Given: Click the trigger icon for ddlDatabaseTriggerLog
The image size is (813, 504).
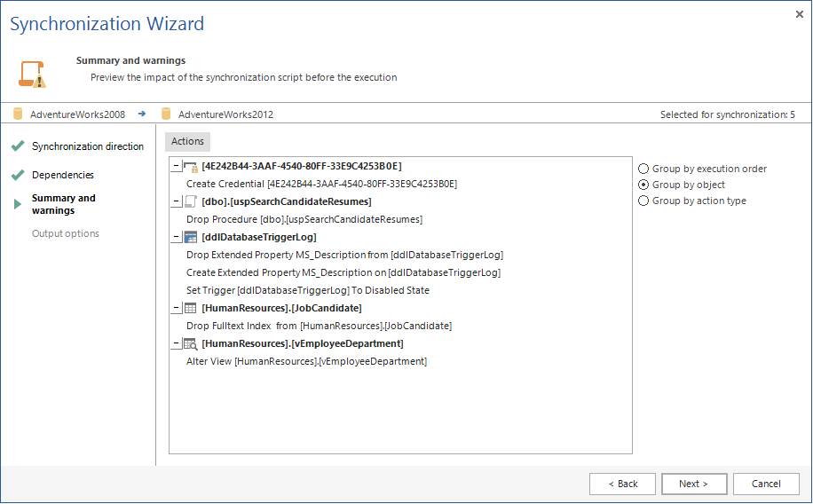Looking at the screenshot, I should tap(191, 237).
